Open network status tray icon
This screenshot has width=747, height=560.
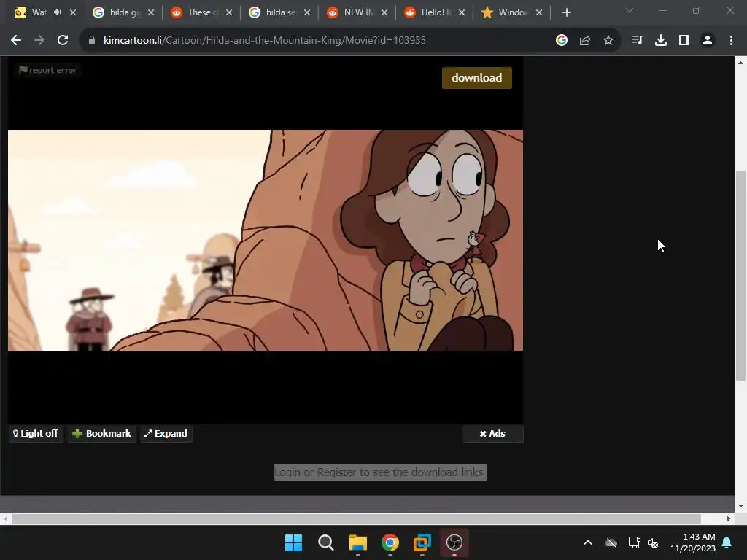coord(634,542)
